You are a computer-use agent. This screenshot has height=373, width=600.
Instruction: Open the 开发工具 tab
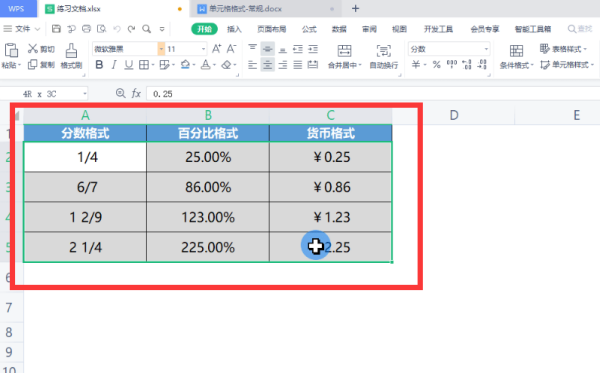point(438,29)
